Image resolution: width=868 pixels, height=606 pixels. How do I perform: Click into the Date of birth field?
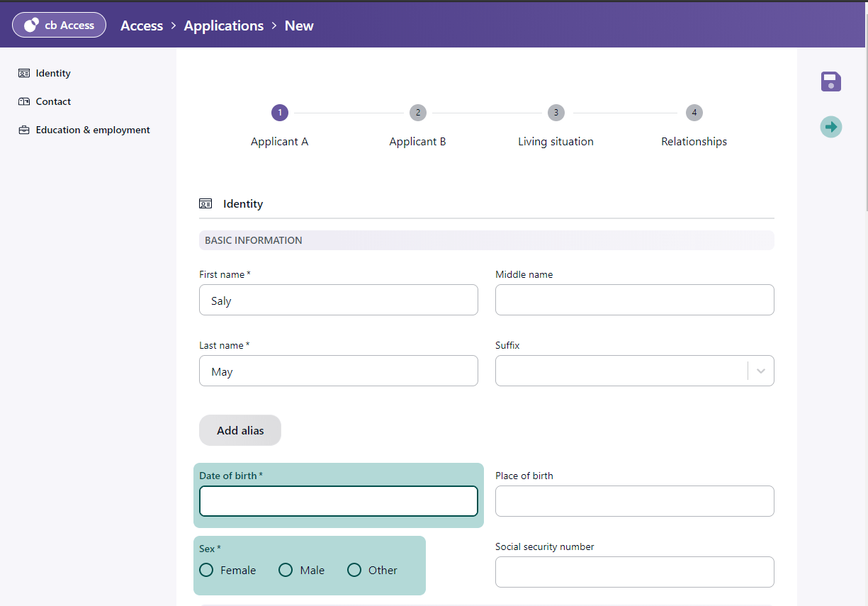(x=338, y=501)
